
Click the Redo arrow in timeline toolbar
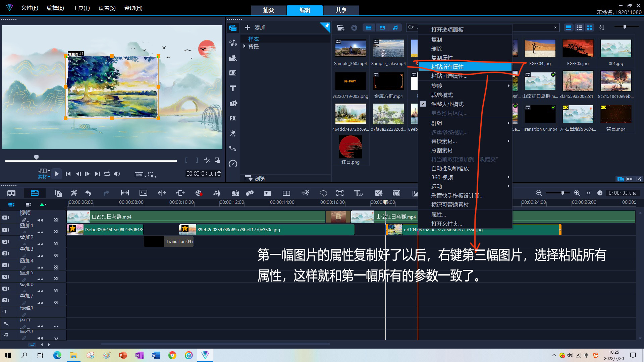click(x=106, y=193)
